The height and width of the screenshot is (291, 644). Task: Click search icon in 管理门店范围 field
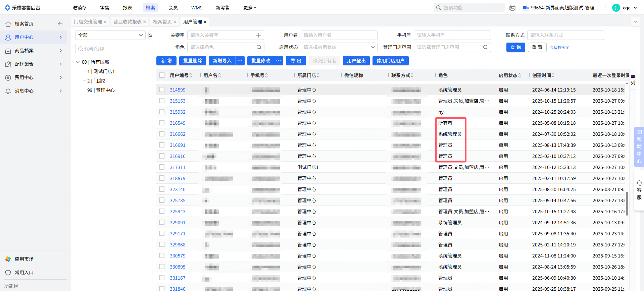(485, 47)
